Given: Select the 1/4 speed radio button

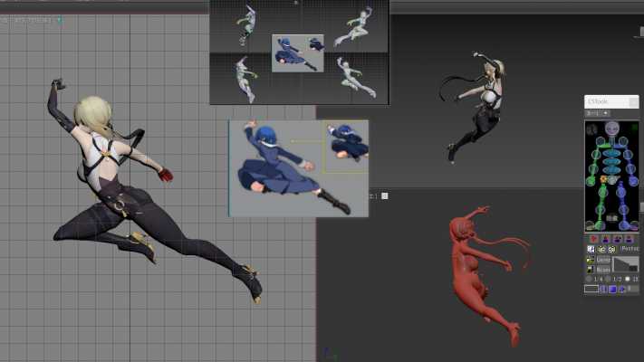Looking at the screenshot, I should [x=589, y=279].
